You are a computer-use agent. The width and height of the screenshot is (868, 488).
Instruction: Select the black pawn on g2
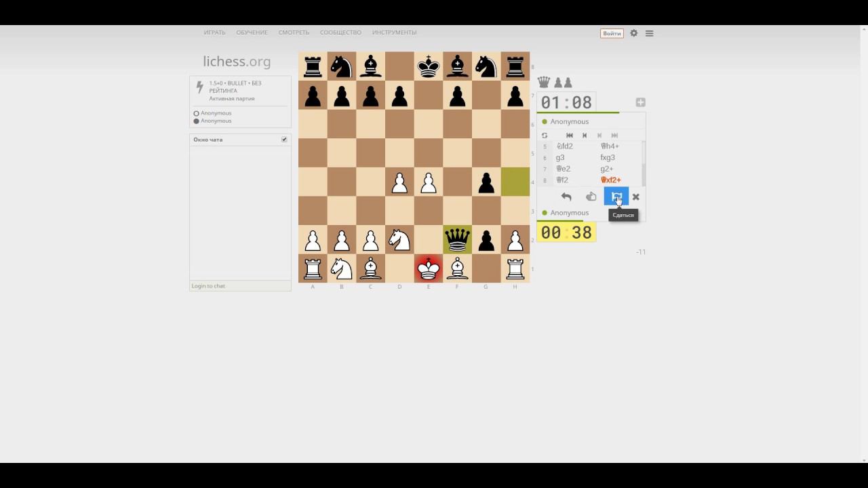[486, 239]
